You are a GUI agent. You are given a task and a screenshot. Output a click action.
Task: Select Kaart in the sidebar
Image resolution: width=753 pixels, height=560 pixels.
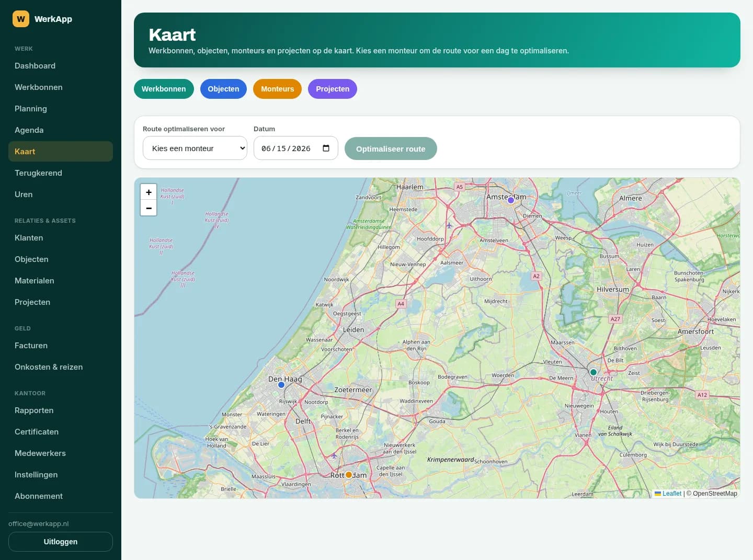[61, 152]
